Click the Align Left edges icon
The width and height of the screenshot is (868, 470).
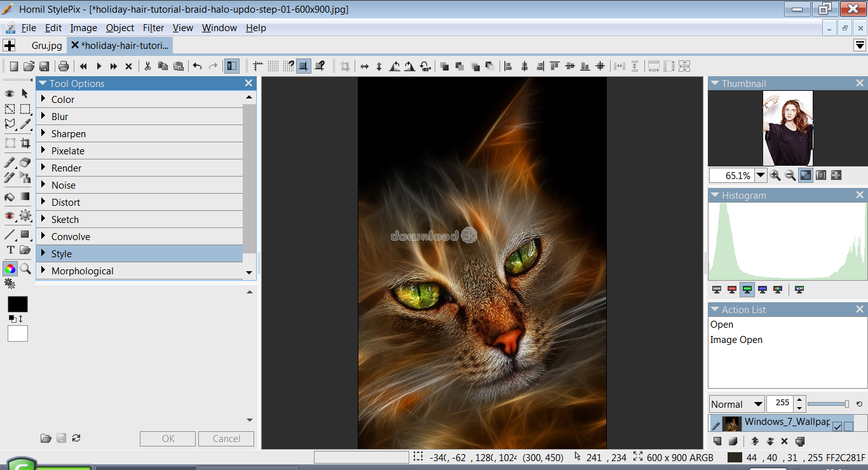click(x=508, y=66)
